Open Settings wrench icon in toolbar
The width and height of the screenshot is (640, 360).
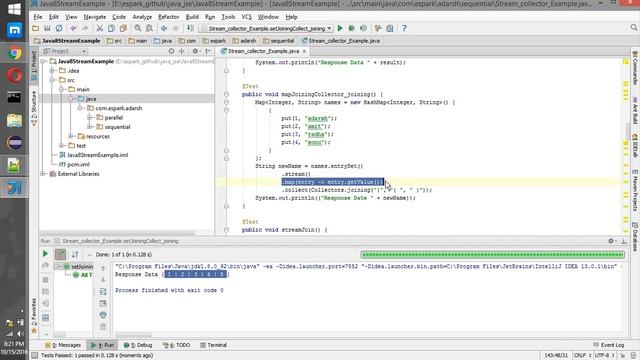(378, 28)
